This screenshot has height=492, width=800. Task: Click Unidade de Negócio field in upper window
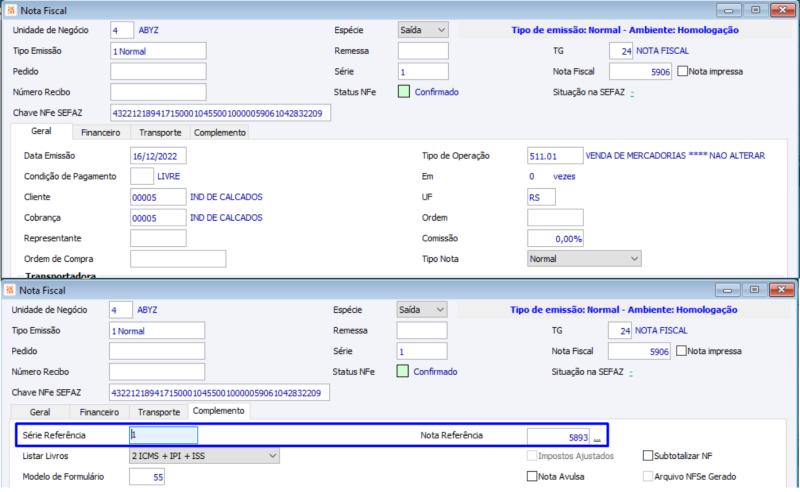click(122, 30)
